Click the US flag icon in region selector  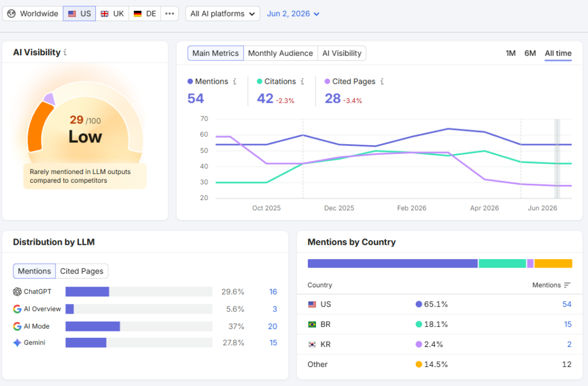[72, 14]
